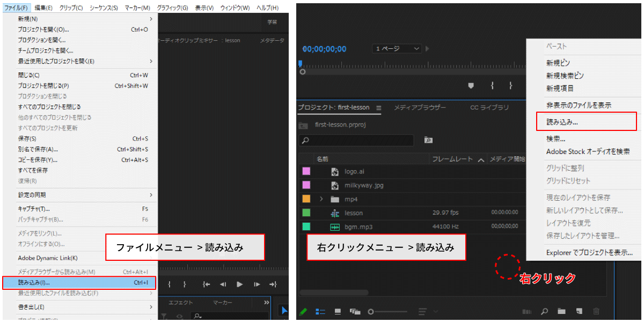Click the bgm.mp3 audio waveform icon
The image size is (644, 322).
tap(335, 227)
